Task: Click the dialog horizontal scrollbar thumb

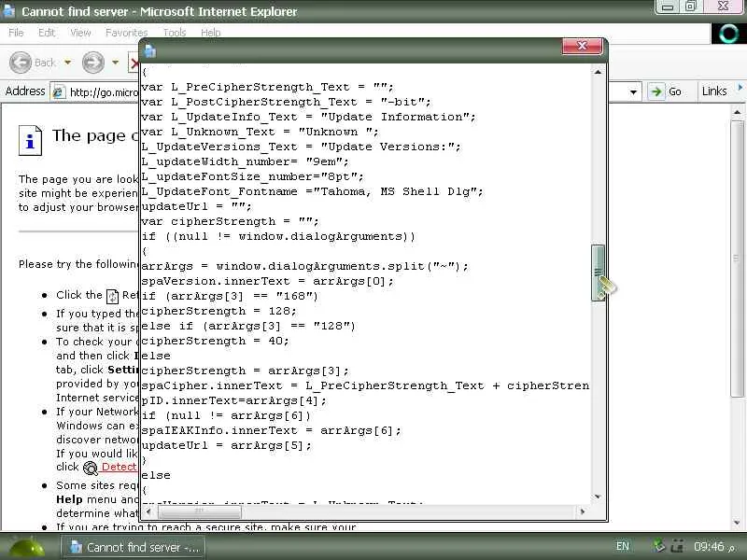Action: 199,511
